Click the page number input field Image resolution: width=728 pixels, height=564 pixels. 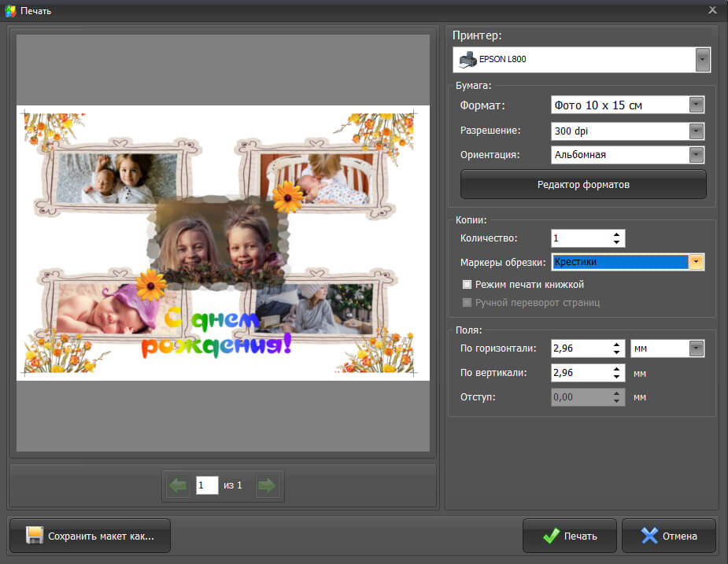point(207,486)
